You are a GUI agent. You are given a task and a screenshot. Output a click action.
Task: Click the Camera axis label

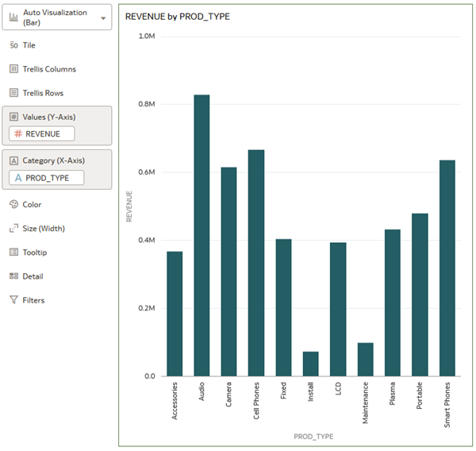coord(228,395)
